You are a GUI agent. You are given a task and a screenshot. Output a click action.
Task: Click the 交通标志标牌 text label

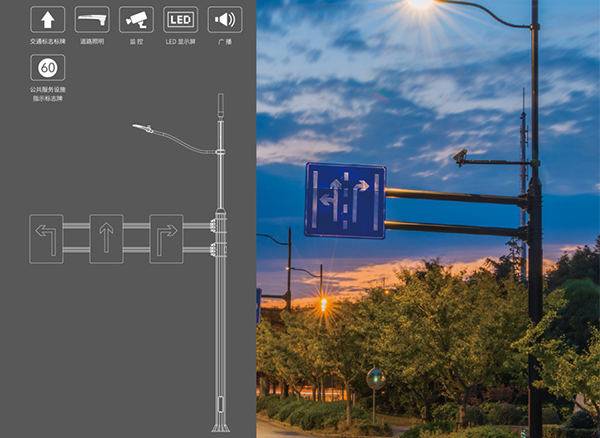pos(48,41)
